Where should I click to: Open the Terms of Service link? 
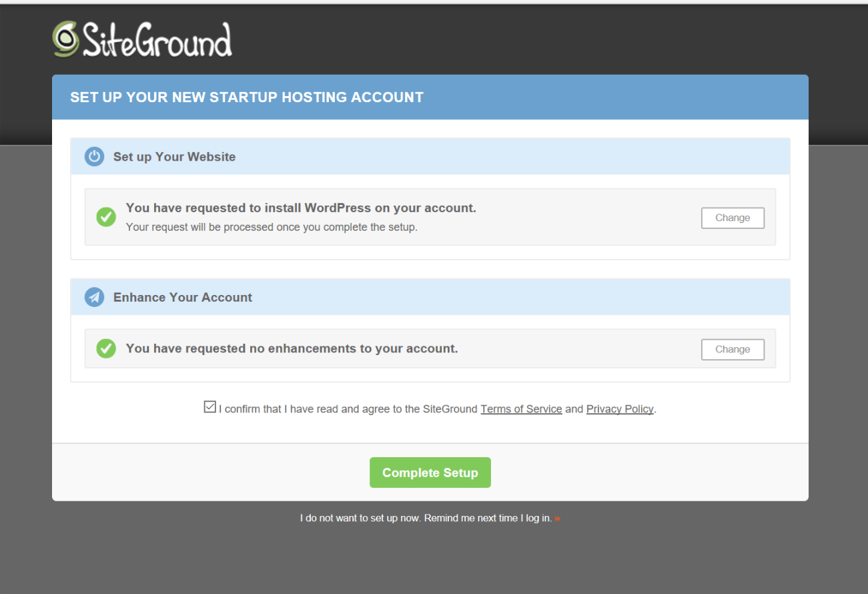(521, 409)
